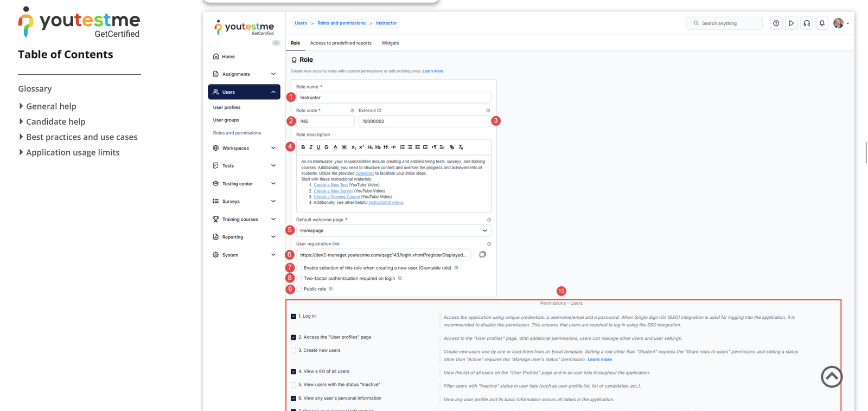868x411 pixels.
Task: Check the 'Create new users' permission
Action: [293, 351]
